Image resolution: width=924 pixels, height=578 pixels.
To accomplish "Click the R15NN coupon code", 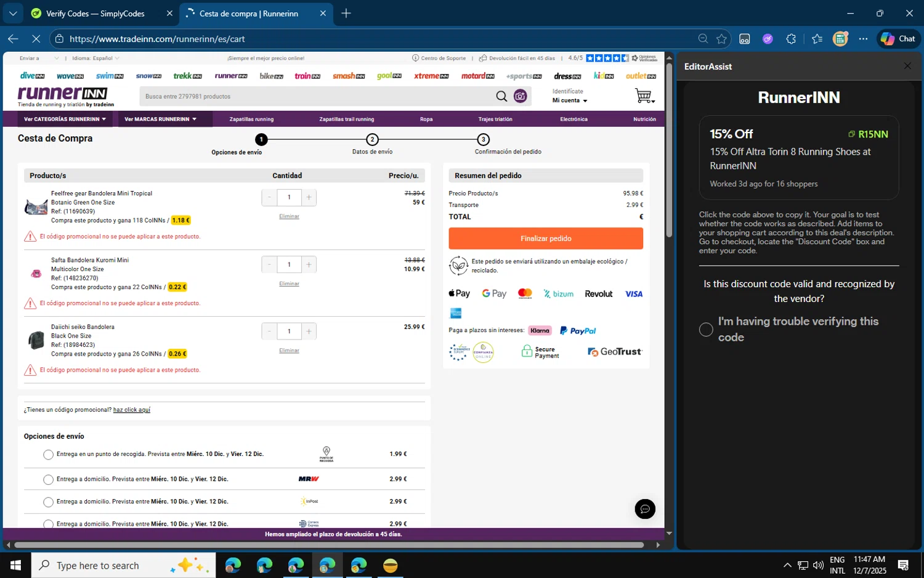I will pyautogui.click(x=873, y=134).
